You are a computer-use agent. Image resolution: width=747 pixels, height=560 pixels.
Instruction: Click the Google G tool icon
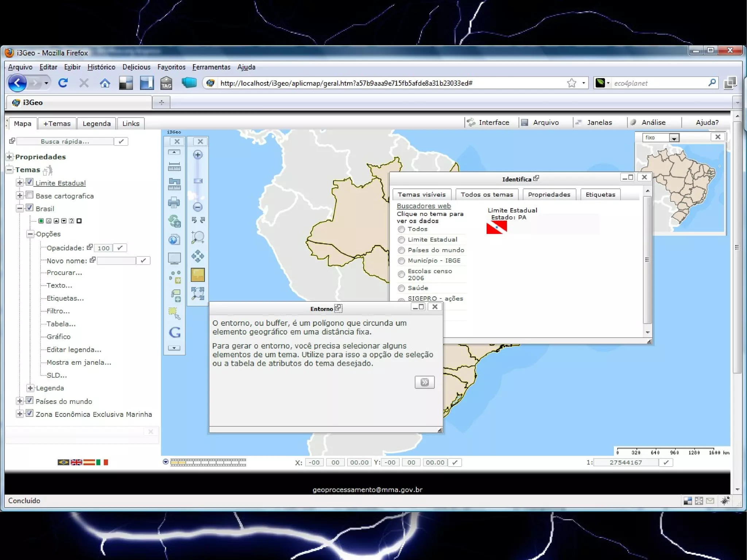click(x=175, y=332)
